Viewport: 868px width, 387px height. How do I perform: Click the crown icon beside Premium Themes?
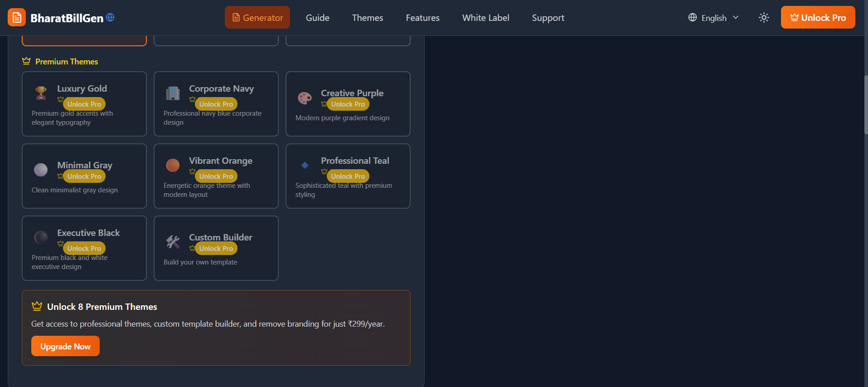tap(26, 61)
